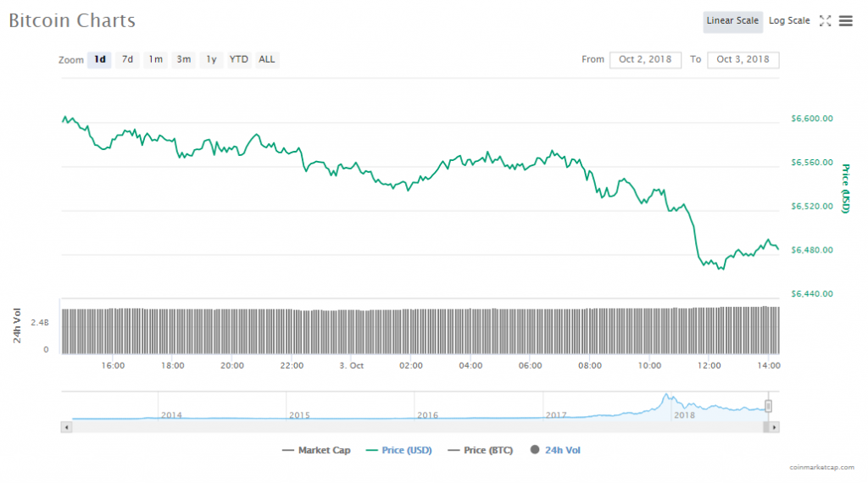The width and height of the screenshot is (868, 483).
Task: Set zoom to 1m
Action: coord(155,59)
